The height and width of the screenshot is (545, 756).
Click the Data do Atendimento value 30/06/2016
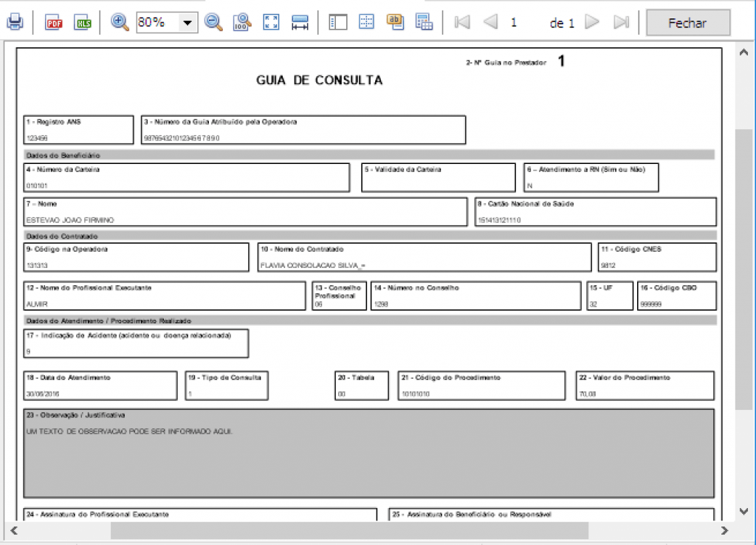point(42,394)
